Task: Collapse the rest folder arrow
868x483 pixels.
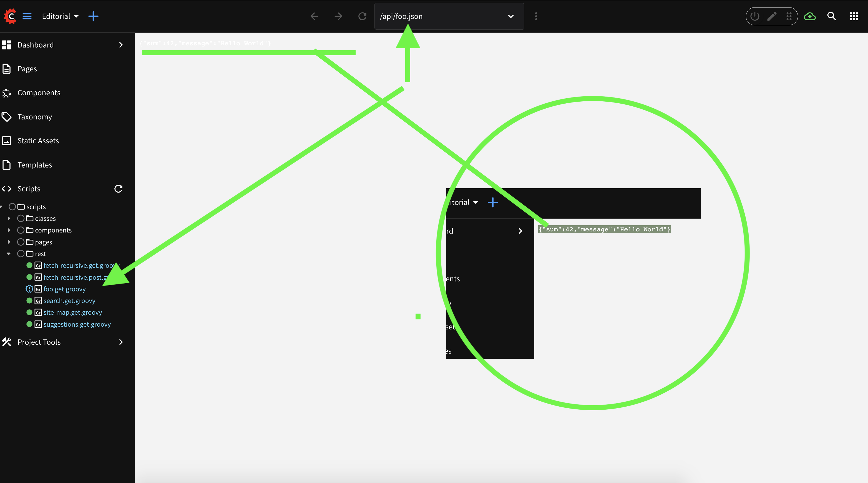Action: [9, 254]
